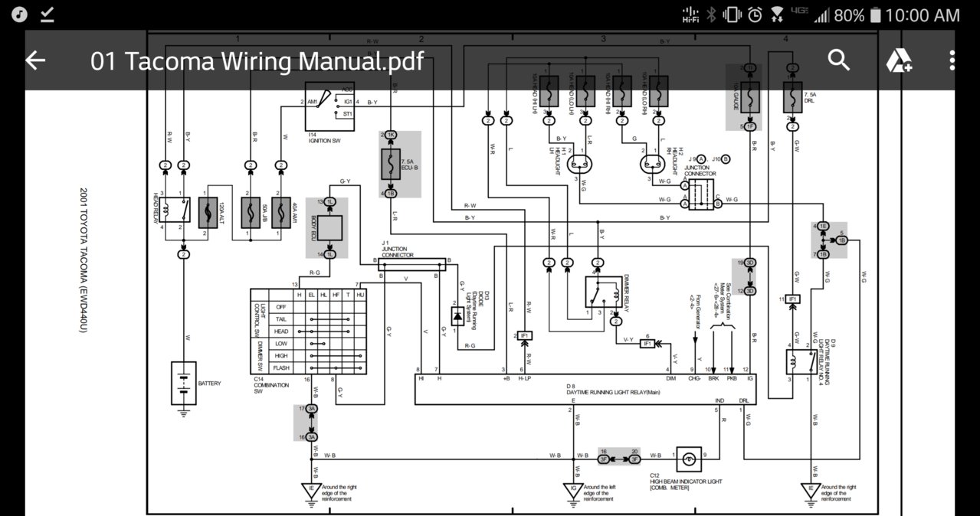Tap the 'J1 JUNCTION CONNECTOR' label
This screenshot has width=980, height=516.
398,249
